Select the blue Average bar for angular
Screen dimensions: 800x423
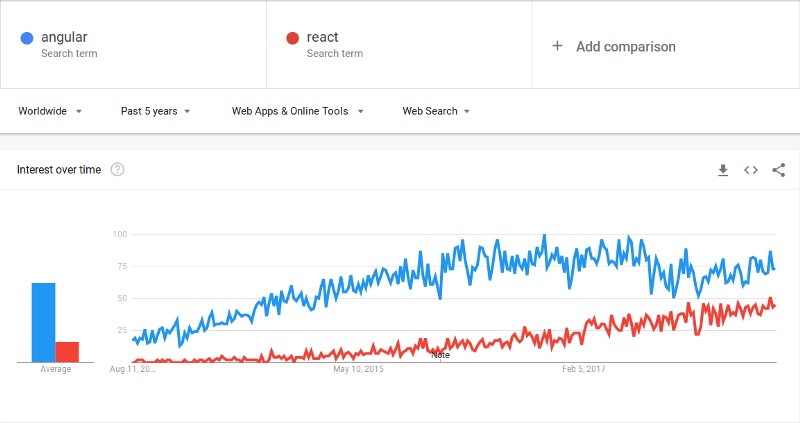43,322
